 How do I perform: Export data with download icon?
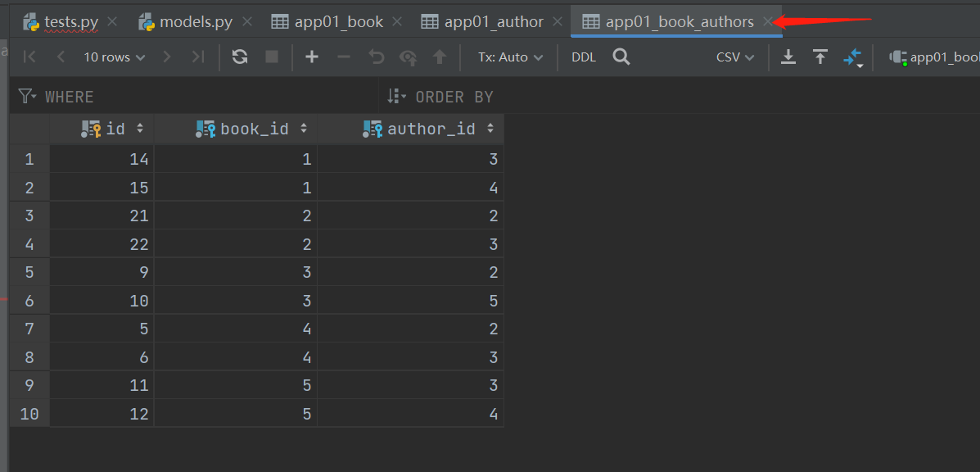coord(788,57)
